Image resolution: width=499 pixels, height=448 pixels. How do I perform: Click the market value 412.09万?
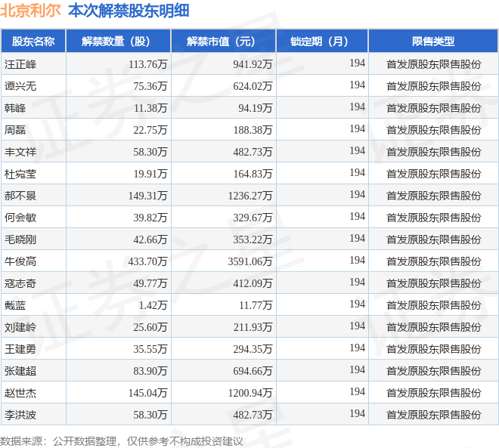(x=253, y=283)
